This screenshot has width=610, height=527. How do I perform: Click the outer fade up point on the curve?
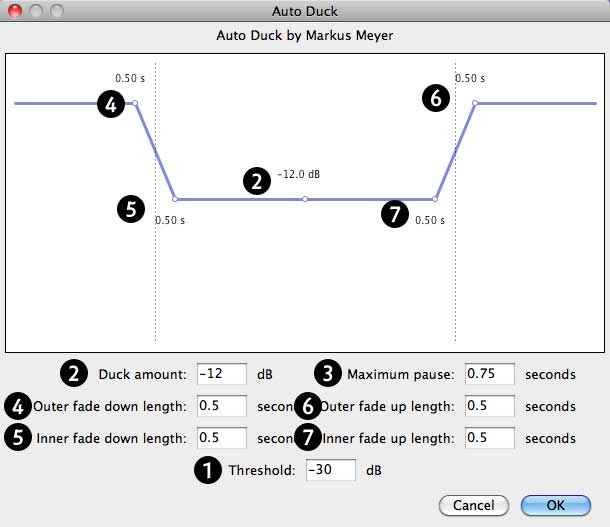click(475, 103)
